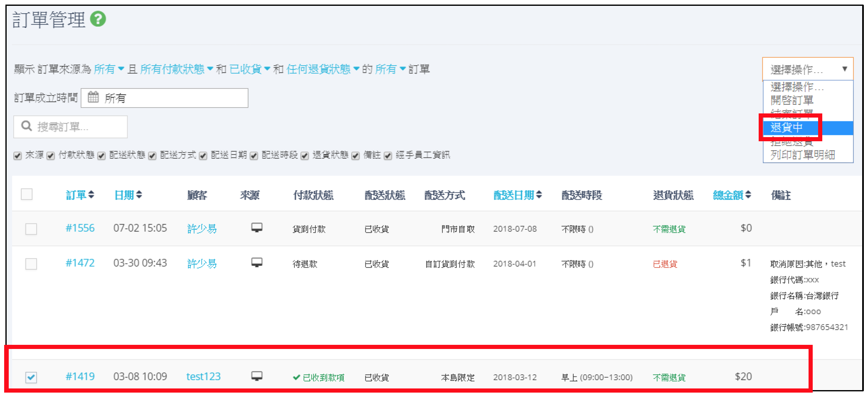This screenshot has height=398, width=868.
Task: Sort by 日期 column header
Action: [124, 195]
